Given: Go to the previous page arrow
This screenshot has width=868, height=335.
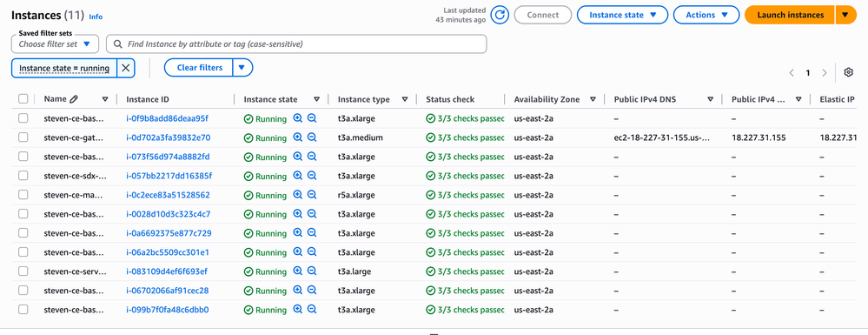Looking at the screenshot, I should click(x=792, y=73).
